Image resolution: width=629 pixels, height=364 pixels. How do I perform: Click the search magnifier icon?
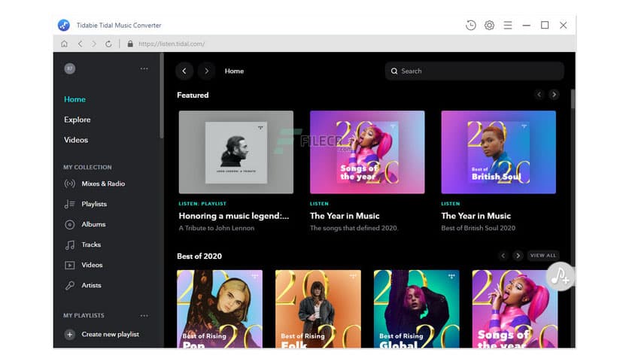pyautogui.click(x=394, y=71)
